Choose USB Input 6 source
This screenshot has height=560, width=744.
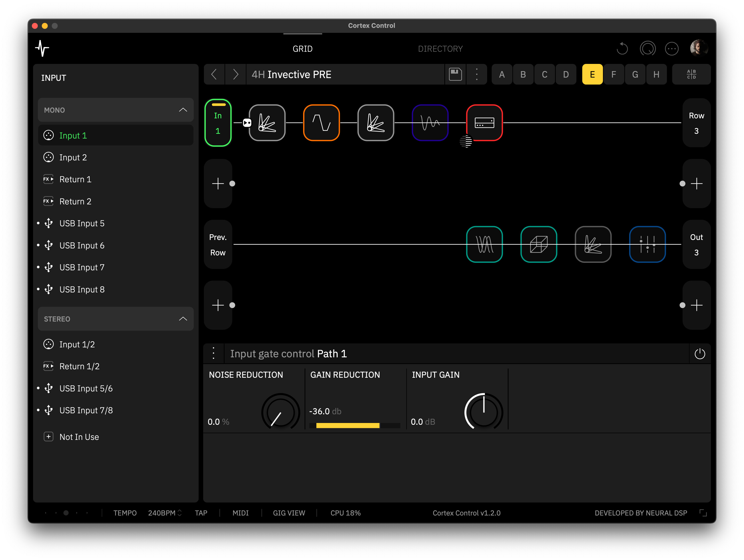click(x=116, y=245)
